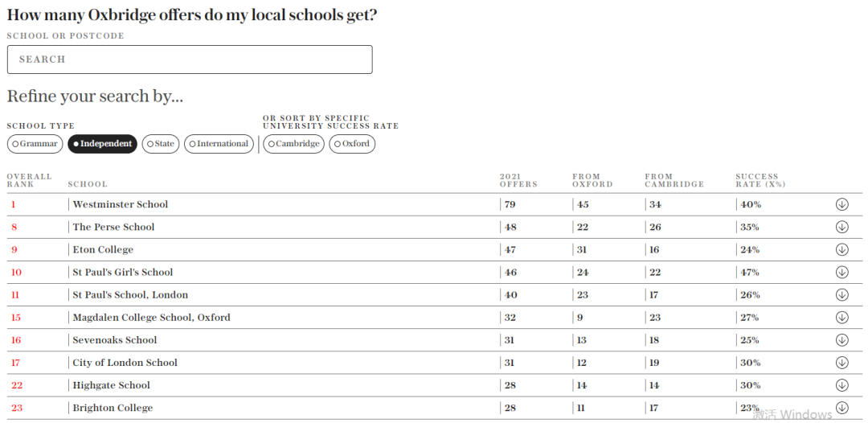Select the Grammar school type filter

[x=35, y=144]
